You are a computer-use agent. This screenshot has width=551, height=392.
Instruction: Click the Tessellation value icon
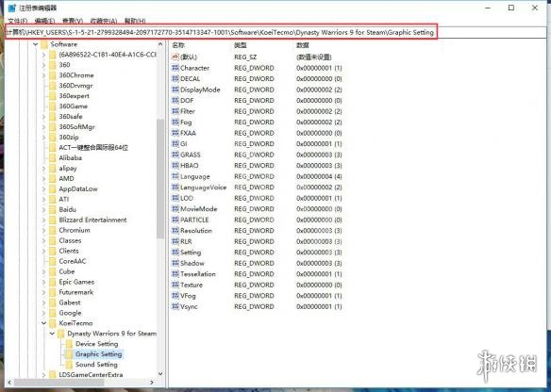point(175,274)
